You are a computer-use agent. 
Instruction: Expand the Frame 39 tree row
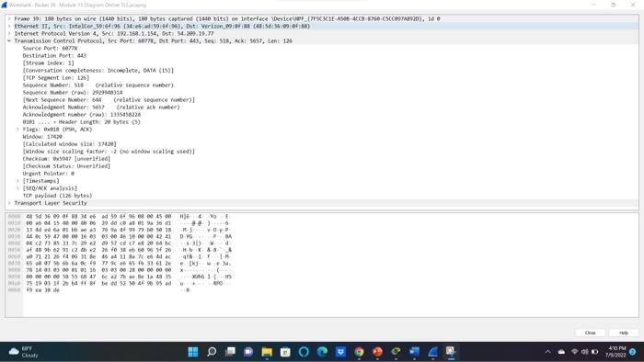[x=9, y=19]
